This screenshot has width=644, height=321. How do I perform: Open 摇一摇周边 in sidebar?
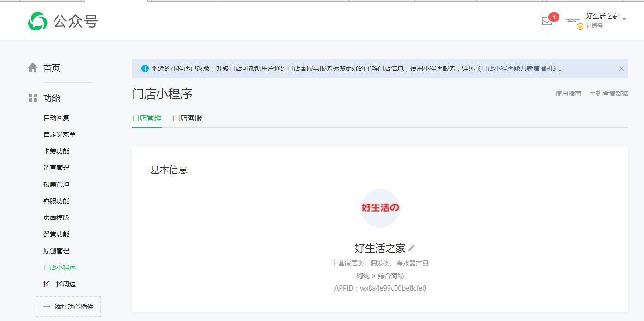click(x=60, y=284)
